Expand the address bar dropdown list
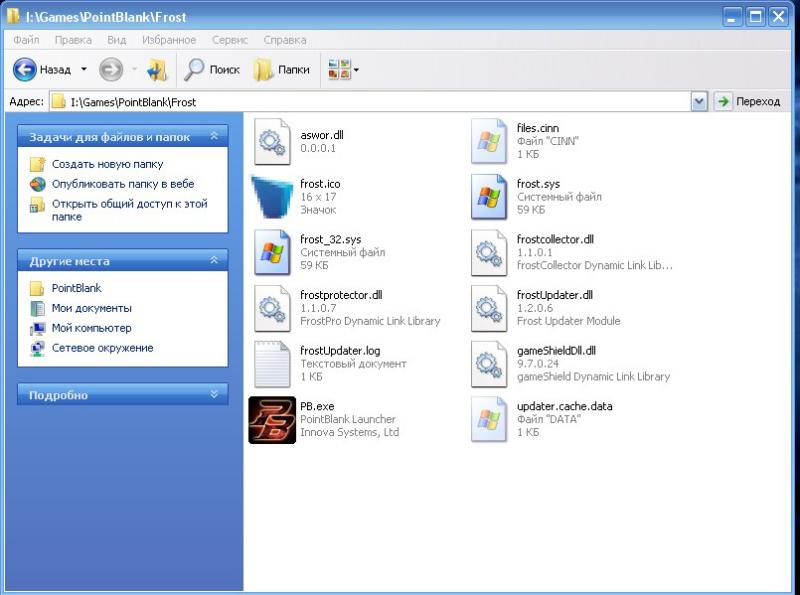This screenshot has height=595, width=800. 699,102
